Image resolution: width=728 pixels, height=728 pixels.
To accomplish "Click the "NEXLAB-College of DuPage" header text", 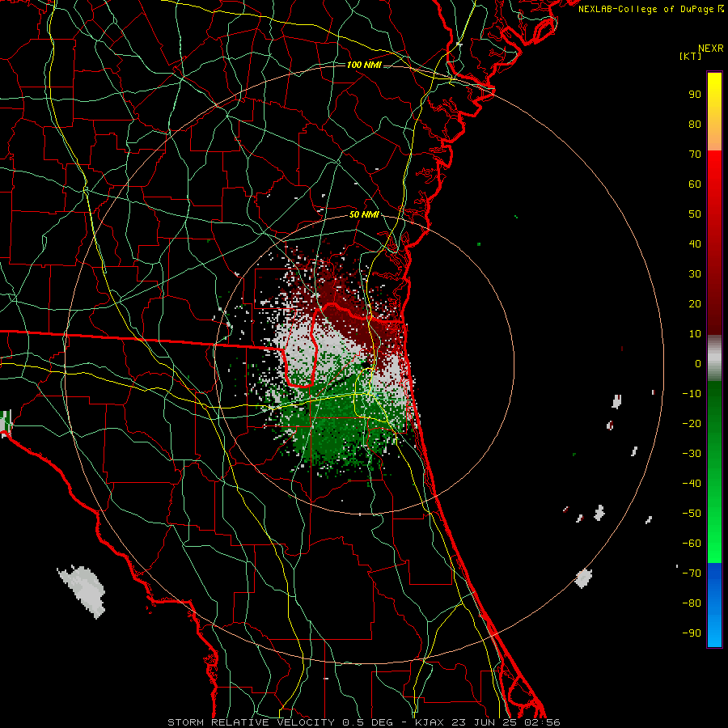I will [647, 9].
